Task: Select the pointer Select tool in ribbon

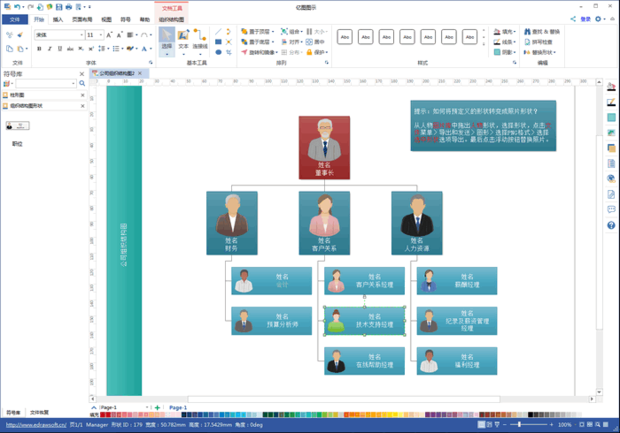Action: point(167,41)
